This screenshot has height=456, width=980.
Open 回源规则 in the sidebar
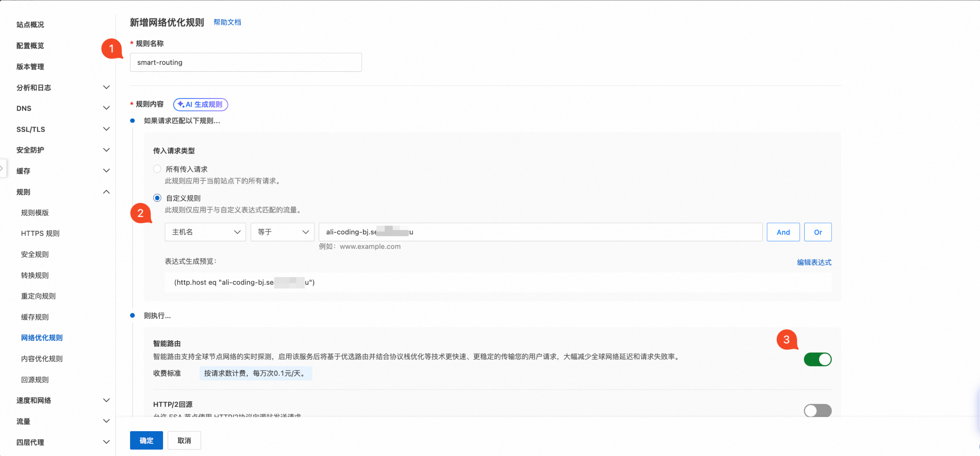pyautogui.click(x=35, y=380)
